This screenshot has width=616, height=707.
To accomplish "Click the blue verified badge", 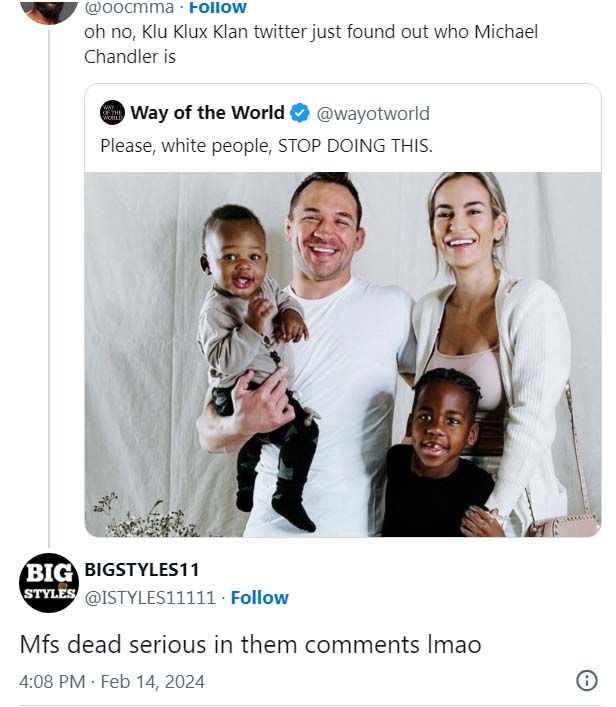I will pyautogui.click(x=300, y=113).
